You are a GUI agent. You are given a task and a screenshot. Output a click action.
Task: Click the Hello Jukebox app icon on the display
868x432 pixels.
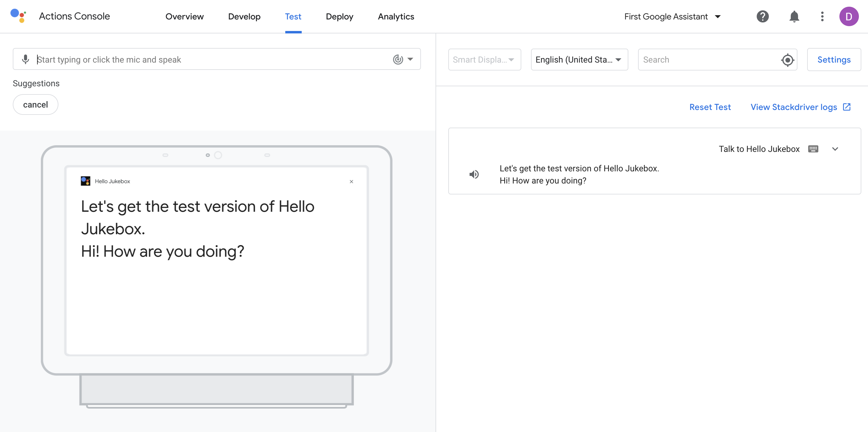point(85,181)
